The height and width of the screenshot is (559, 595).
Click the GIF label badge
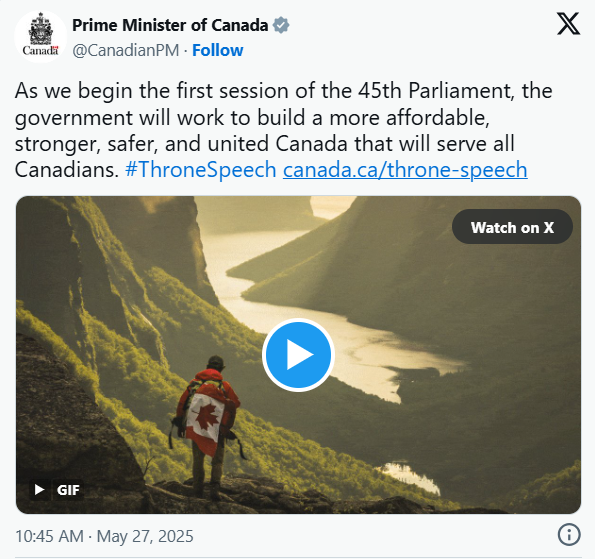click(x=68, y=490)
